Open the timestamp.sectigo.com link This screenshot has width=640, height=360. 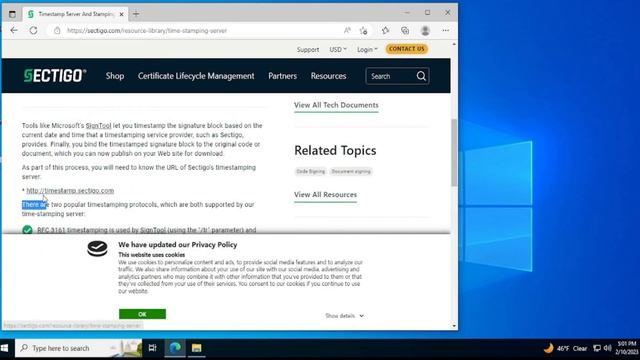coord(70,191)
